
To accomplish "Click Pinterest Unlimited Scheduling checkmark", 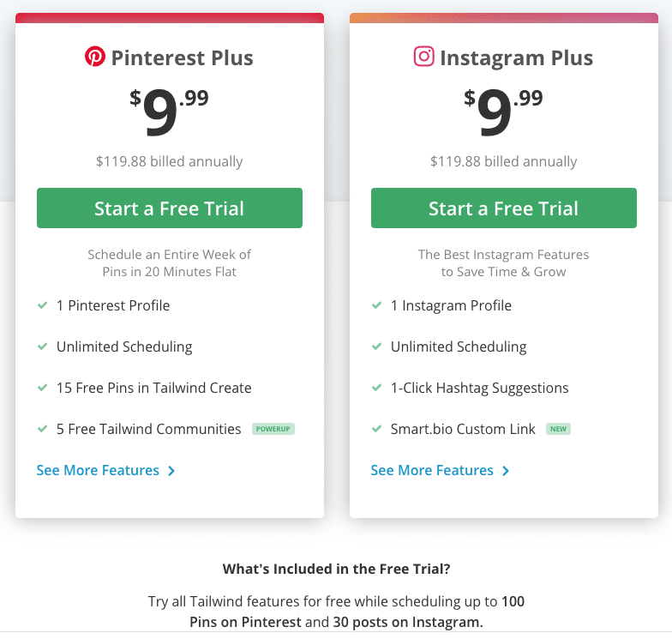I will [43, 347].
